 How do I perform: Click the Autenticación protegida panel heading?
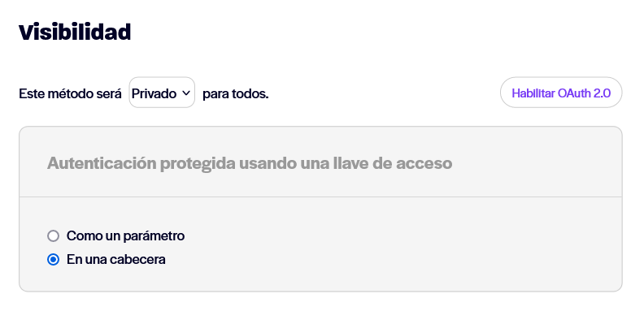click(250, 163)
